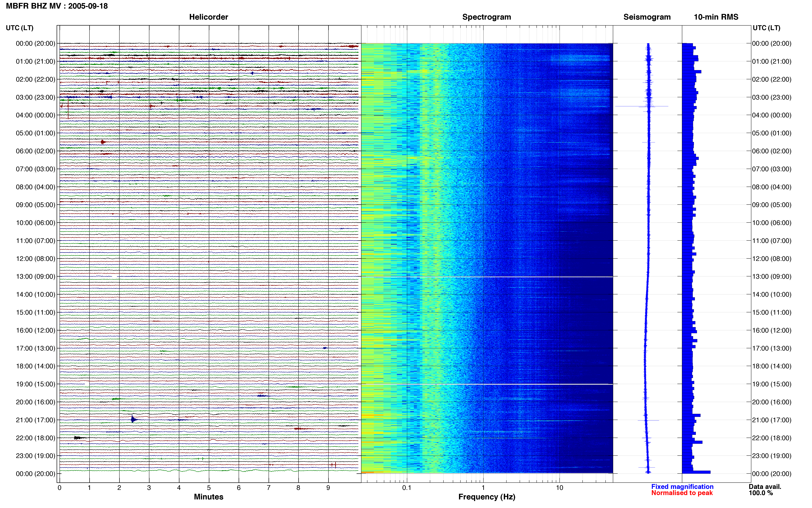The height and width of the screenshot is (508, 812).
Task: Click the 'Seismogram' panel heading
Action: click(647, 17)
